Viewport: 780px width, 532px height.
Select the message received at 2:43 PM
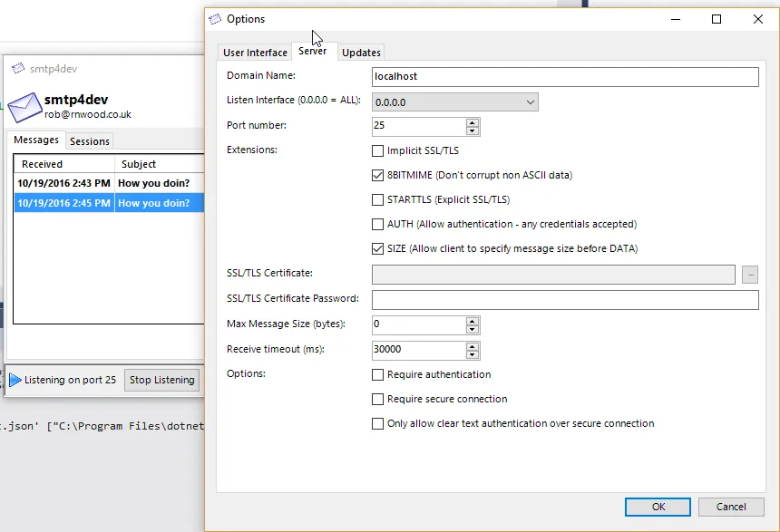tap(109, 183)
